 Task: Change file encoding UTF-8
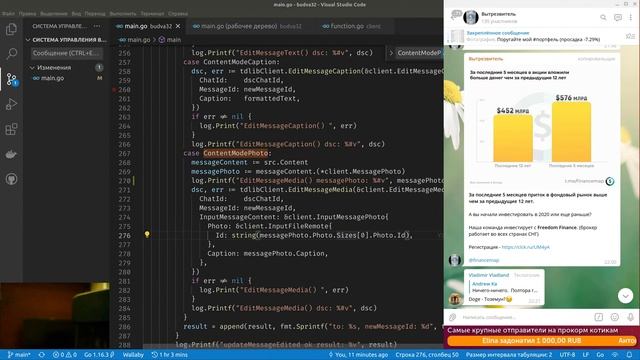tap(567, 355)
